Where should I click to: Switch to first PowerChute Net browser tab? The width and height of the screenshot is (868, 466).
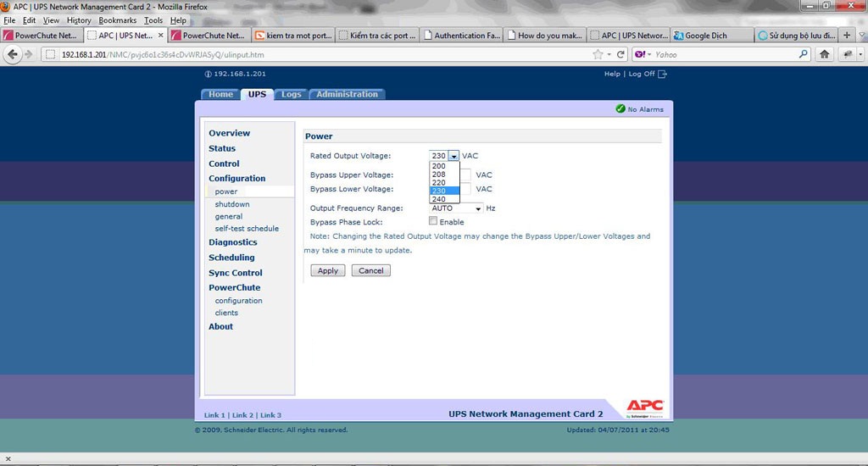(x=42, y=35)
